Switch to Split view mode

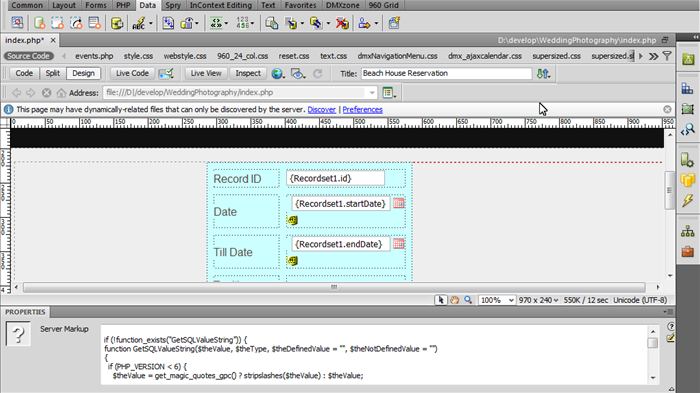(53, 73)
